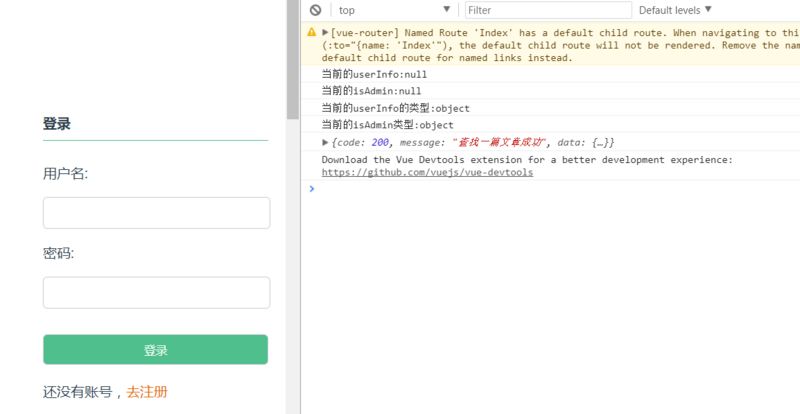Click the green 登录 submit button
Image resolution: width=800 pixels, height=414 pixels.
(x=155, y=350)
